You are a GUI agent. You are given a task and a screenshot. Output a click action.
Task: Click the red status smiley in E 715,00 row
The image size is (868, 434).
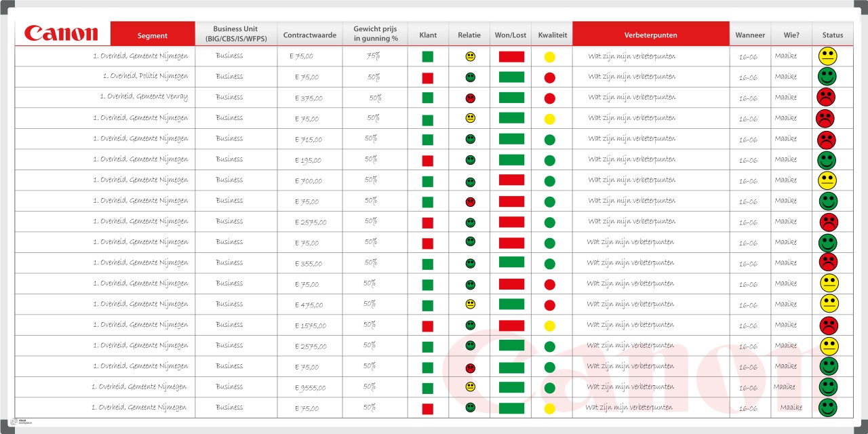coord(826,140)
